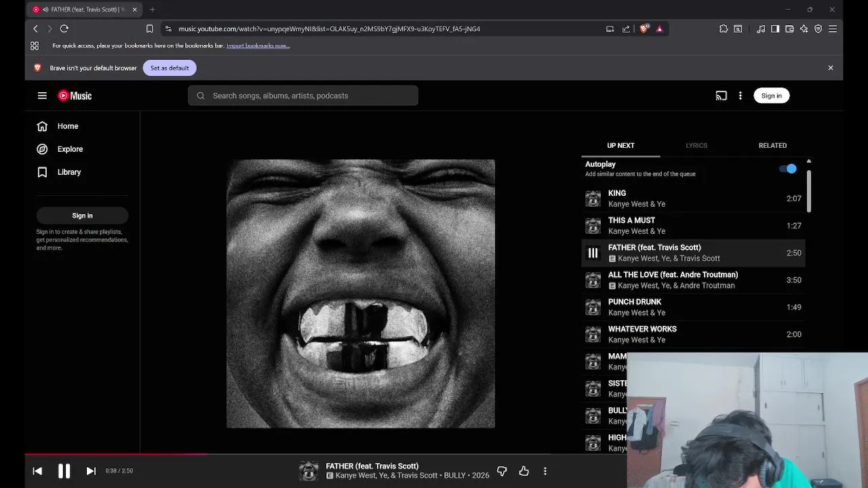Open the Brave Wallet icon
868x488 pixels.
pos(789,28)
